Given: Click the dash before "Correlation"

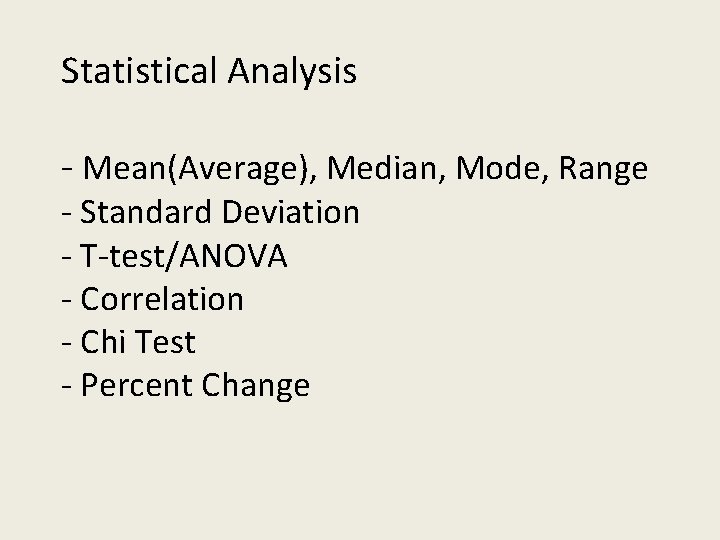Looking at the screenshot, I should [67, 301].
